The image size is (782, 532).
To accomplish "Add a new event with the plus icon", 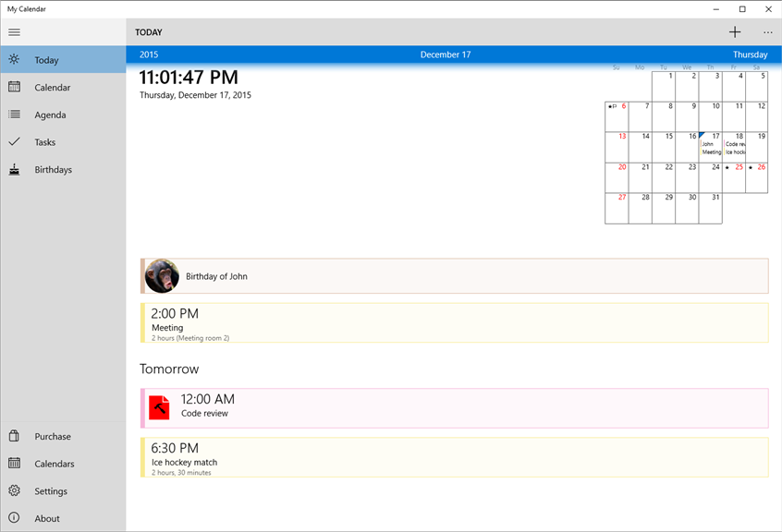I will point(735,31).
